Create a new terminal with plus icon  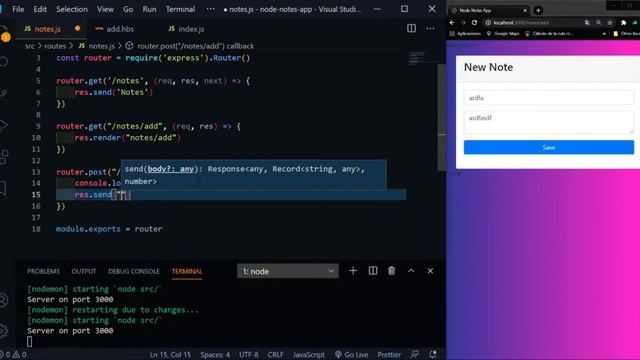pyautogui.click(x=353, y=271)
